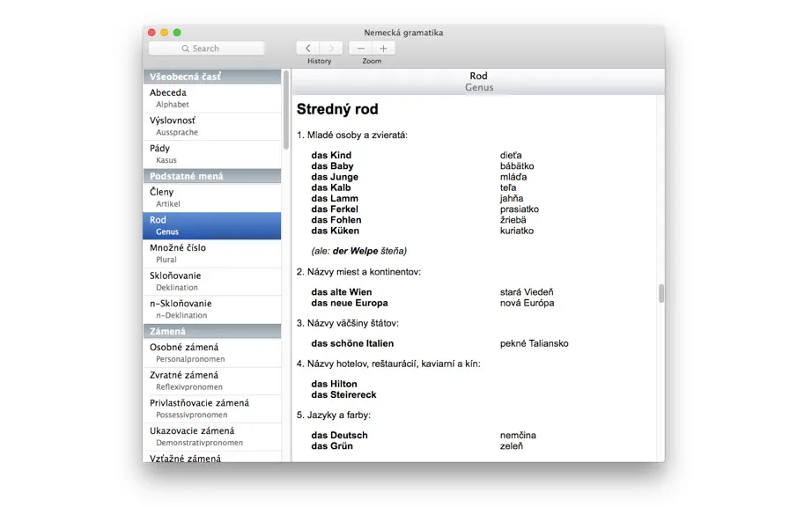The width and height of the screenshot is (812, 507).
Task: Click das Deutsch
Action: click(x=339, y=436)
